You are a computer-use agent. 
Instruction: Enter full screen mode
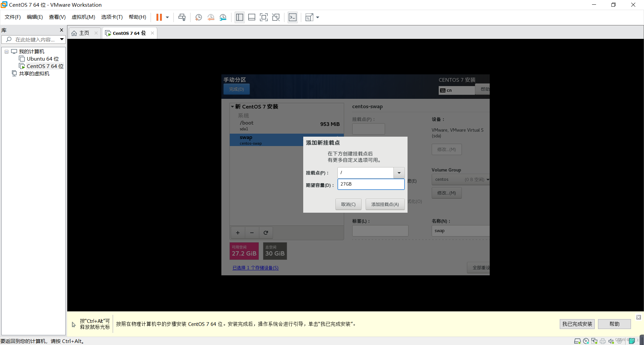pos(264,17)
